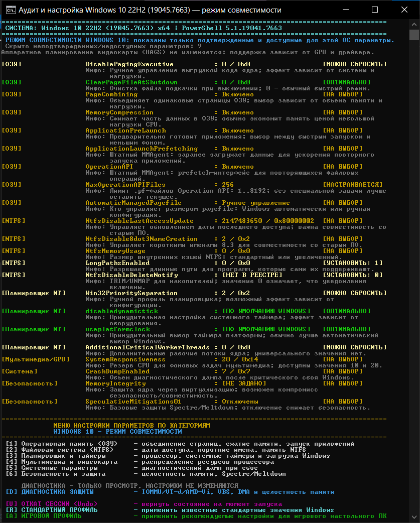This screenshot has height=523, width=420.
Task: Click the vertical scrollbar thumb
Action: [x=414, y=35]
